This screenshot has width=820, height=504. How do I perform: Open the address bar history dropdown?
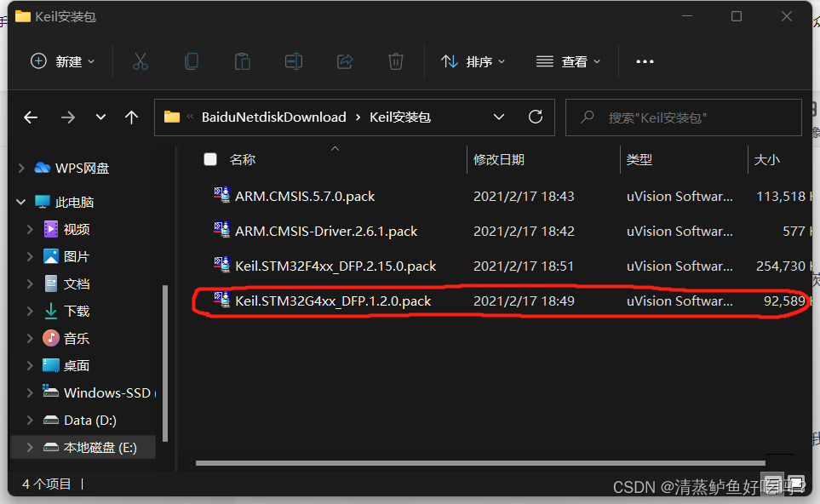pos(499,117)
